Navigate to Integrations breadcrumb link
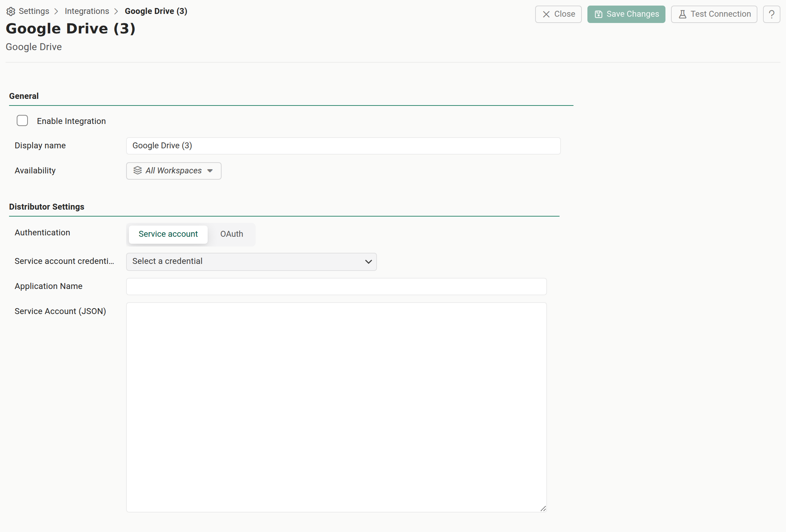This screenshot has width=786, height=532. 87,11
